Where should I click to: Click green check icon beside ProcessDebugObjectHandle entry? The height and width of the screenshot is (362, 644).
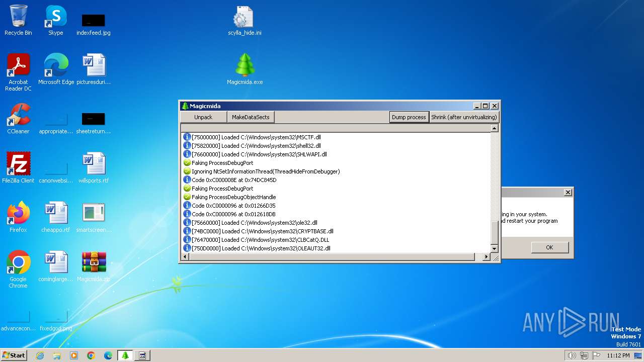coord(187,197)
